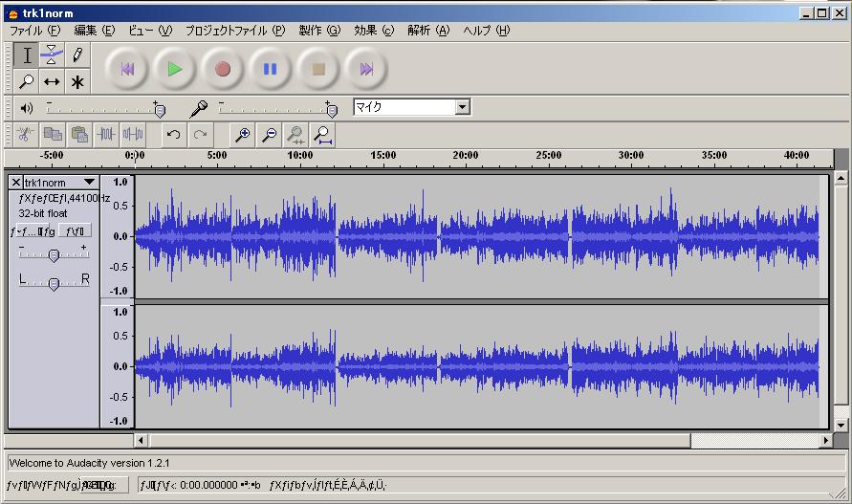Close the trk1norm track with X button
Image resolution: width=852 pixels, height=504 pixels.
(x=15, y=182)
